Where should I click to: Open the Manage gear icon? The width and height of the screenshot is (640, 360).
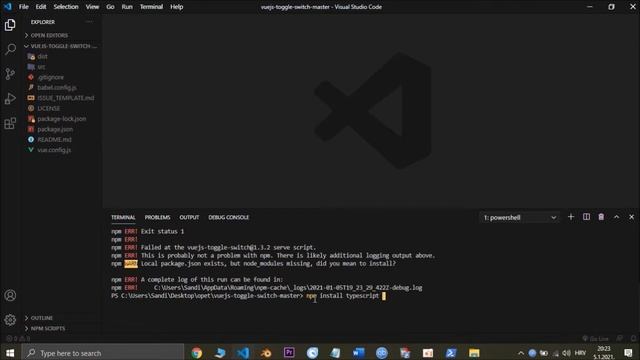click(10, 320)
